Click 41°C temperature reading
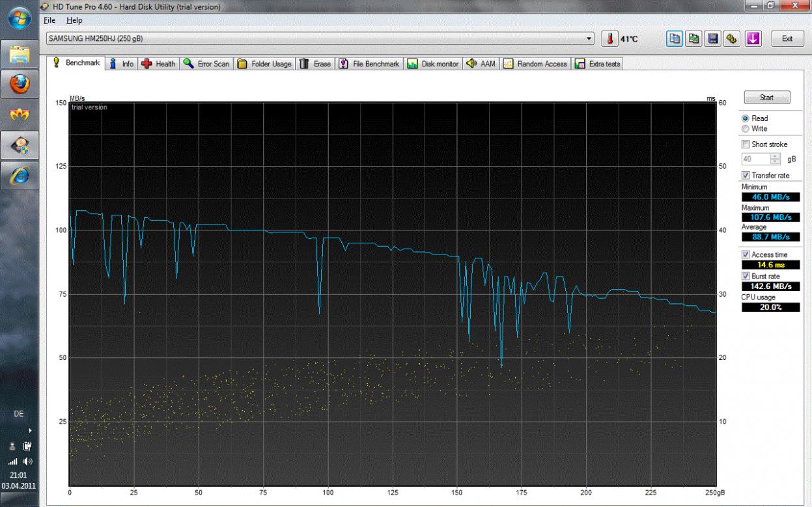This screenshot has height=507, width=812. tap(629, 39)
